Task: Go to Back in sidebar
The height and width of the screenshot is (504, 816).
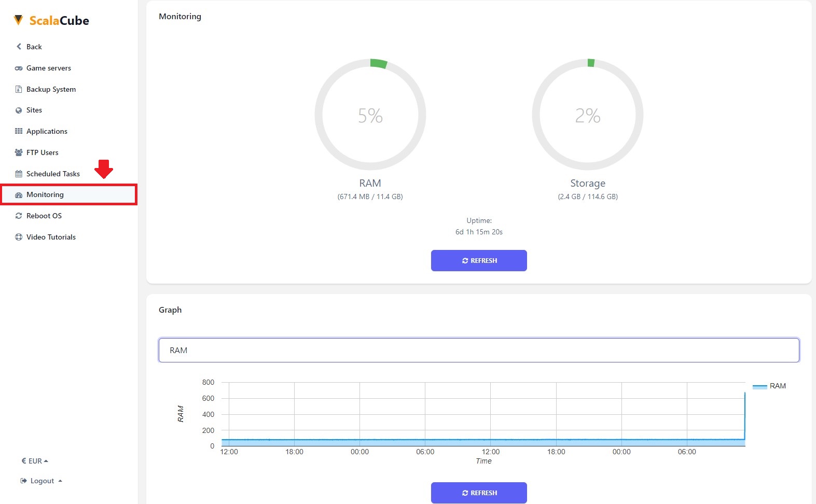Action: [x=34, y=47]
